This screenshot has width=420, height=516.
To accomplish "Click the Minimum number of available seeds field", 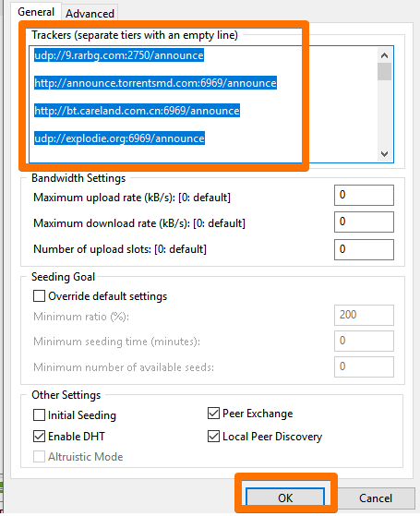I will 364,366.
